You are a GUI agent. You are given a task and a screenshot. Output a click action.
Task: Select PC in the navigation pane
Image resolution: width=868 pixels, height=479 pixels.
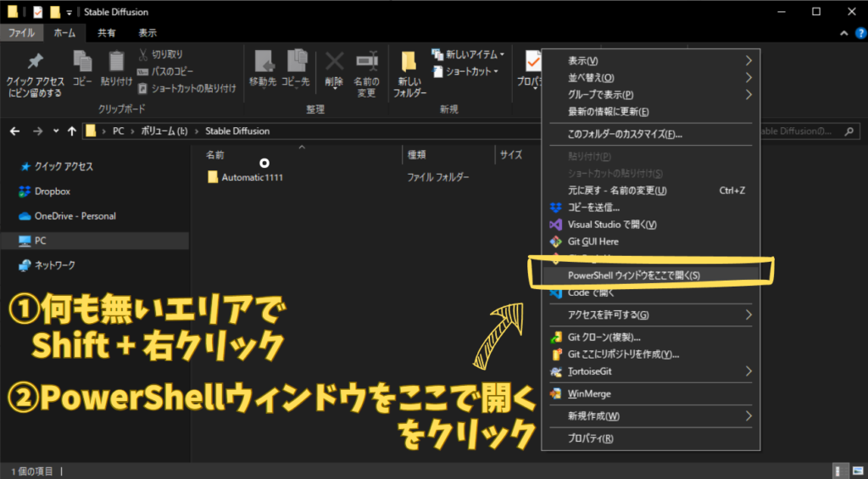pos(95,241)
